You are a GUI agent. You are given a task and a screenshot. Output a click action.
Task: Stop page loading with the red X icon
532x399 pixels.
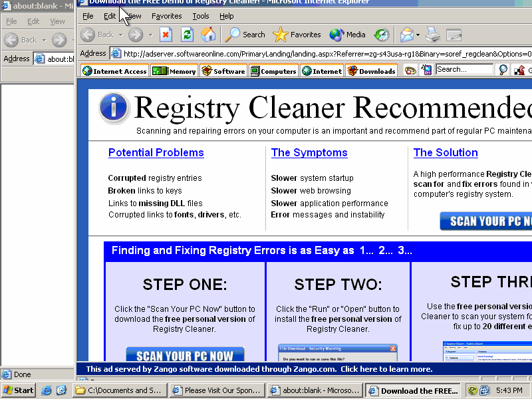(166, 35)
